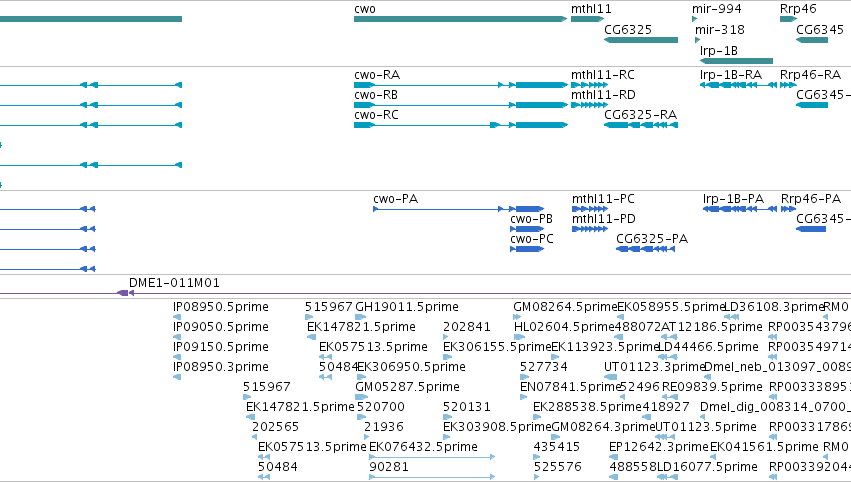Click the mir-318 arrow marker

coord(697,40)
